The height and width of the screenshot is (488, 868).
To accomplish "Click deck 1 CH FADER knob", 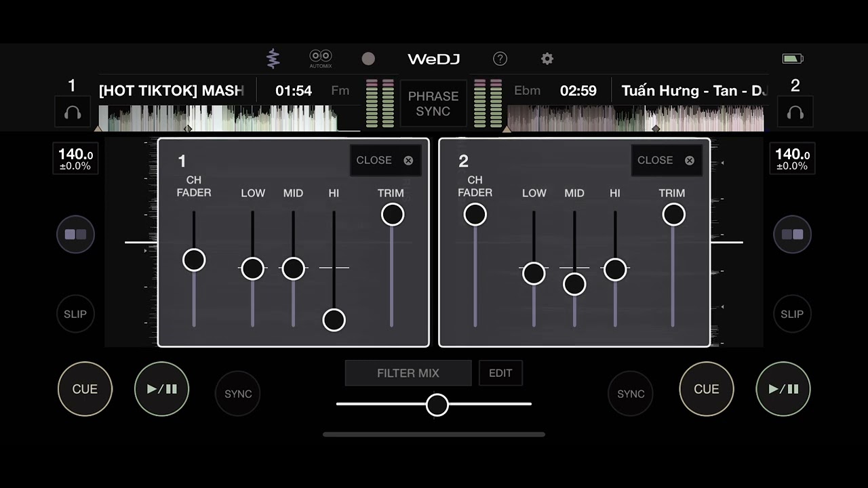I will pos(194,260).
